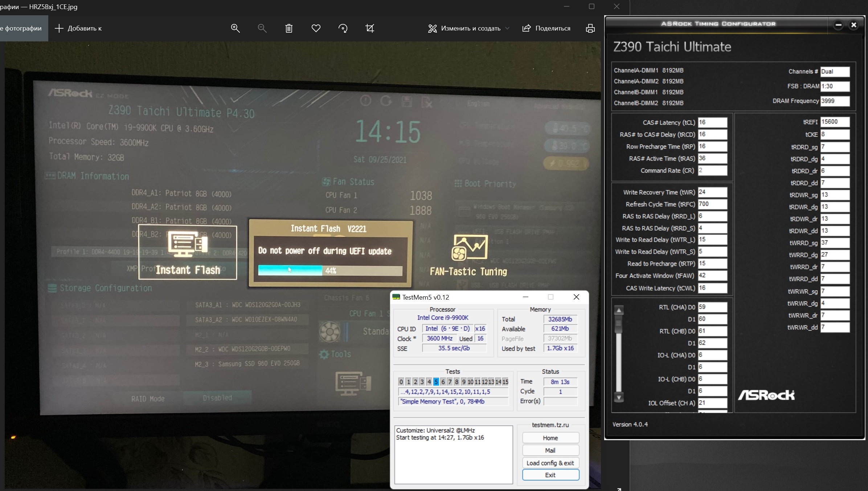Screen dimensions: 868x491
Task: Click Exit button in TestMem5
Action: [x=550, y=475]
